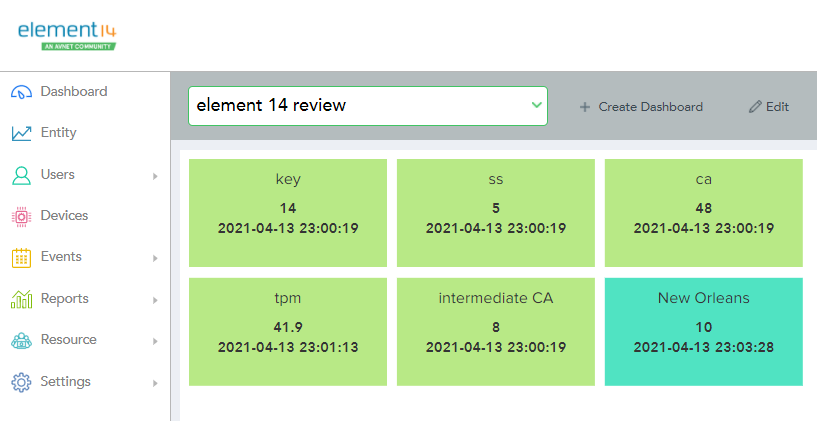The height and width of the screenshot is (421, 817).
Task: Click the value 10 in New Orleans widget
Action: (703, 327)
